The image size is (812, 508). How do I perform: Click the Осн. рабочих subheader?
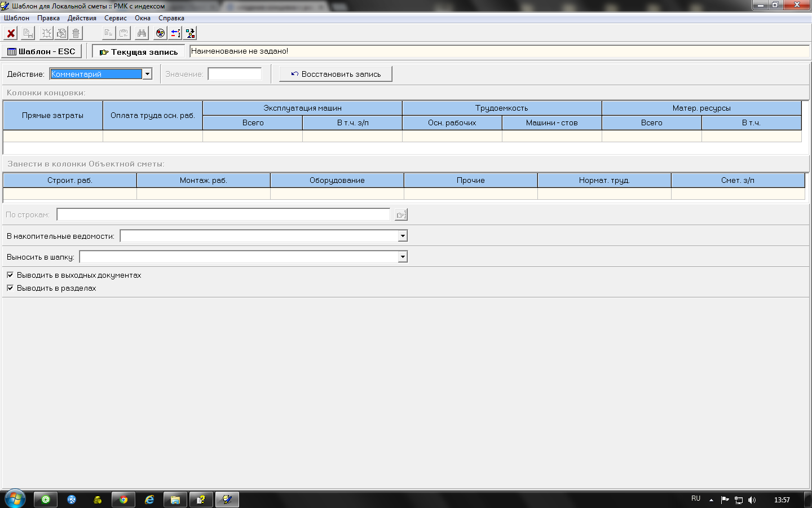tap(452, 123)
